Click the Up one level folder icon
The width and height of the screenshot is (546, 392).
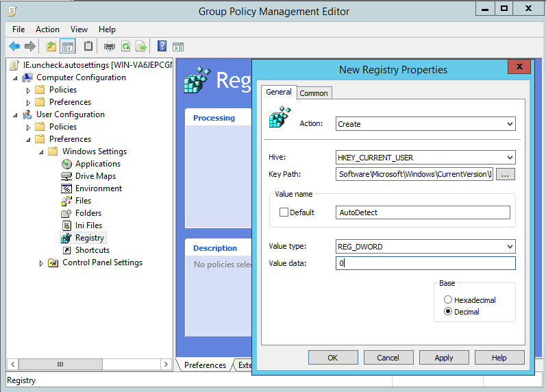(x=51, y=46)
